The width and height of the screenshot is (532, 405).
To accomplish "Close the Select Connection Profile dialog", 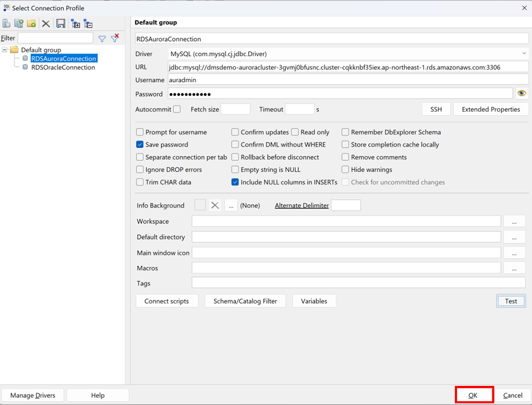I will tap(524, 8).
